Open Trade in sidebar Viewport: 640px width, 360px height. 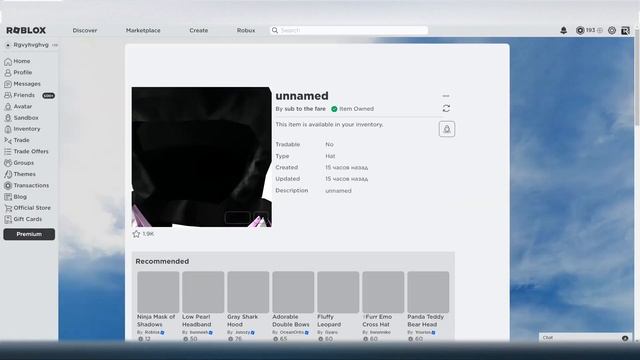pos(17,140)
